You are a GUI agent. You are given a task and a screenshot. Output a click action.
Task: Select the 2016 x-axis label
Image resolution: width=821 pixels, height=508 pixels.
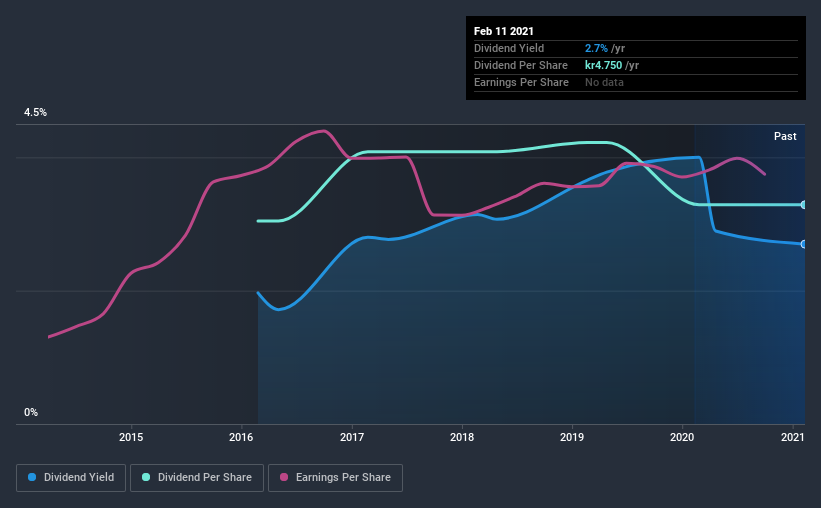coord(241,437)
